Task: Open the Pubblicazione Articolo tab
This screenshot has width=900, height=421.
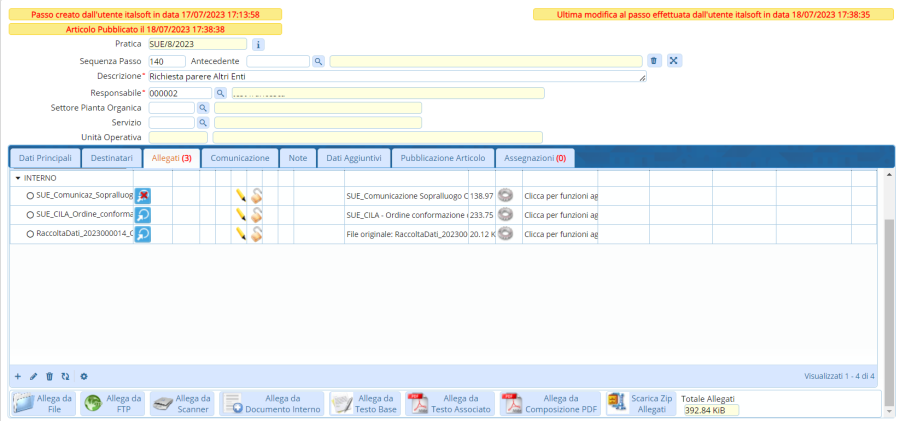Action: (x=442, y=158)
